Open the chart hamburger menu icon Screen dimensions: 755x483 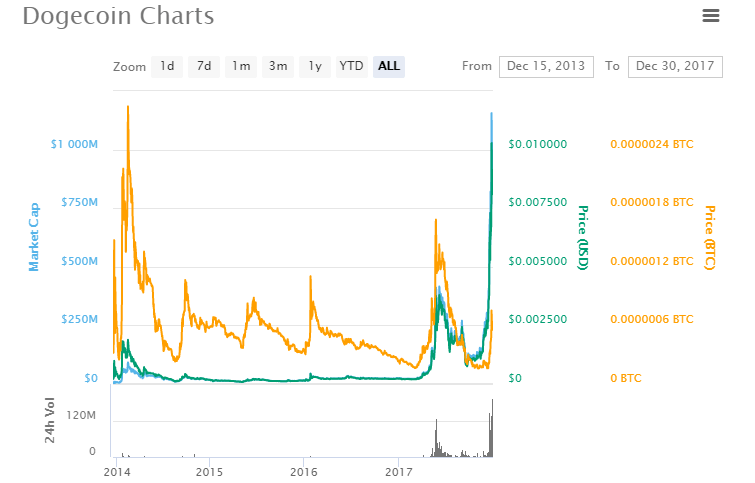[x=711, y=16]
